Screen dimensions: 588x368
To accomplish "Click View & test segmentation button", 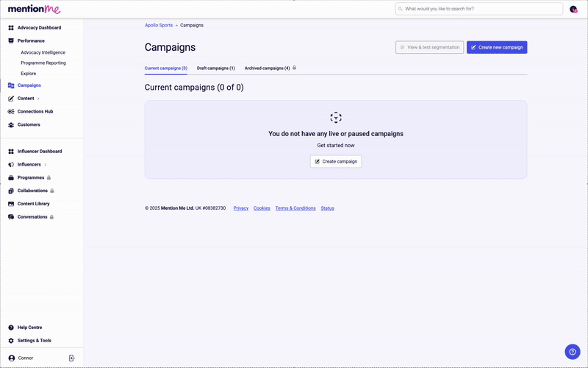I will pos(429,47).
